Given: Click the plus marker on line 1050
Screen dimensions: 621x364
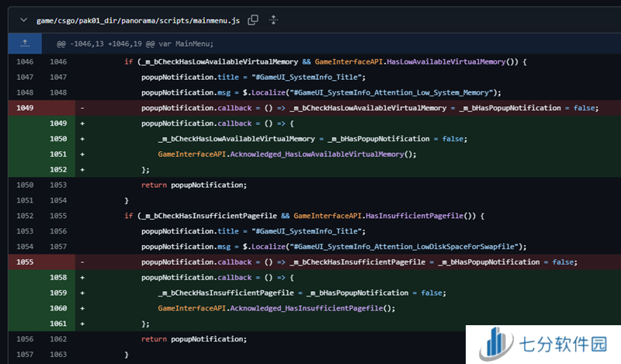Looking at the screenshot, I should tap(82, 139).
